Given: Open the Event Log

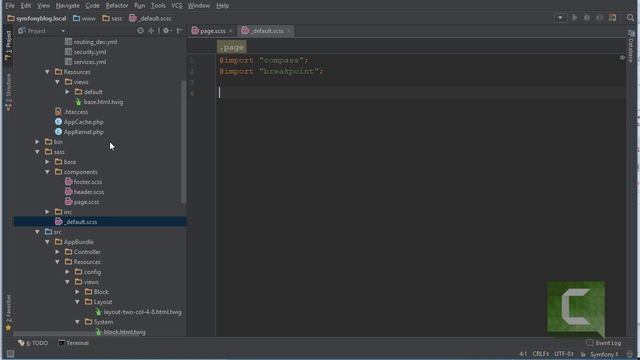Looking at the screenshot, I should [604, 343].
